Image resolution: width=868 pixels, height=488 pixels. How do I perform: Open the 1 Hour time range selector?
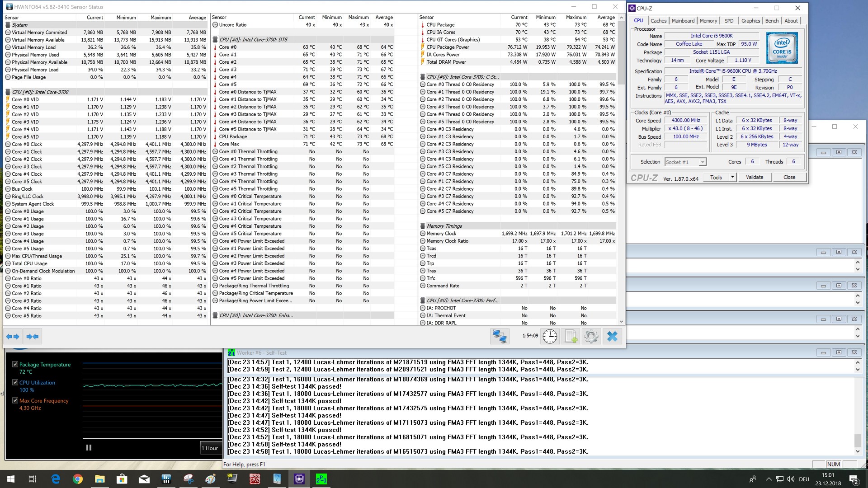pos(210,448)
